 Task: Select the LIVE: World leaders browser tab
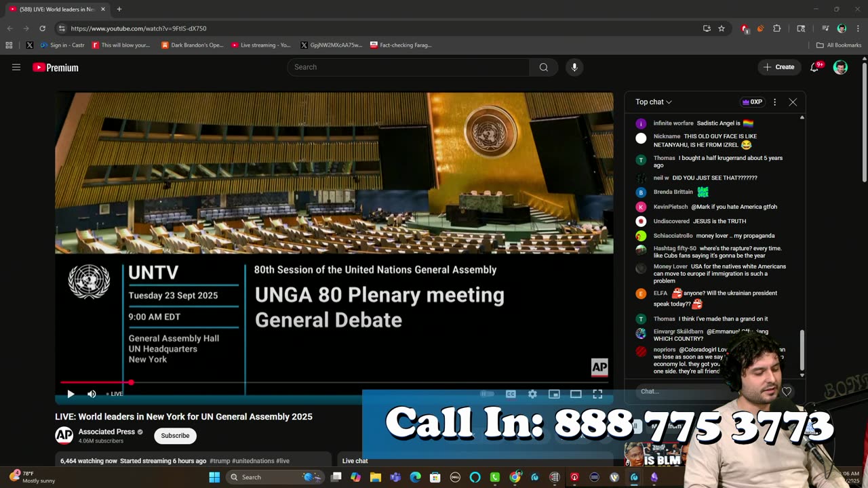pos(57,9)
